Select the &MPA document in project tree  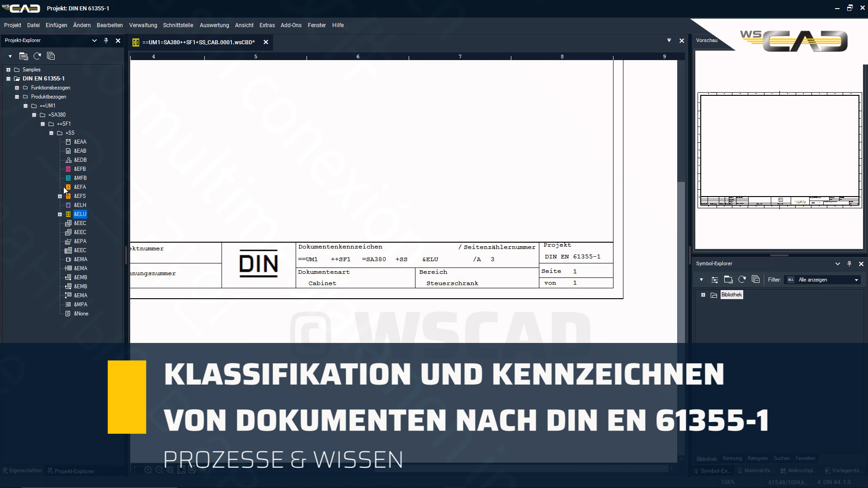click(x=80, y=305)
